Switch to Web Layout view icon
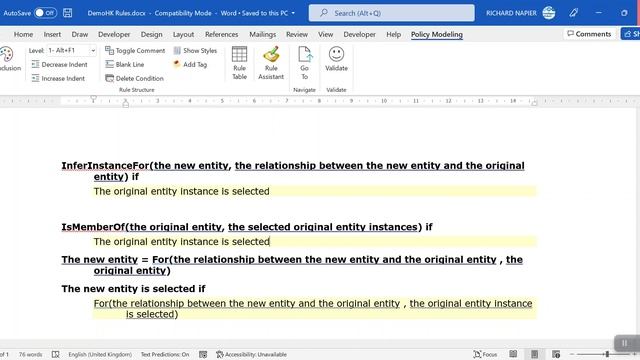The image size is (640, 360). pos(556,354)
